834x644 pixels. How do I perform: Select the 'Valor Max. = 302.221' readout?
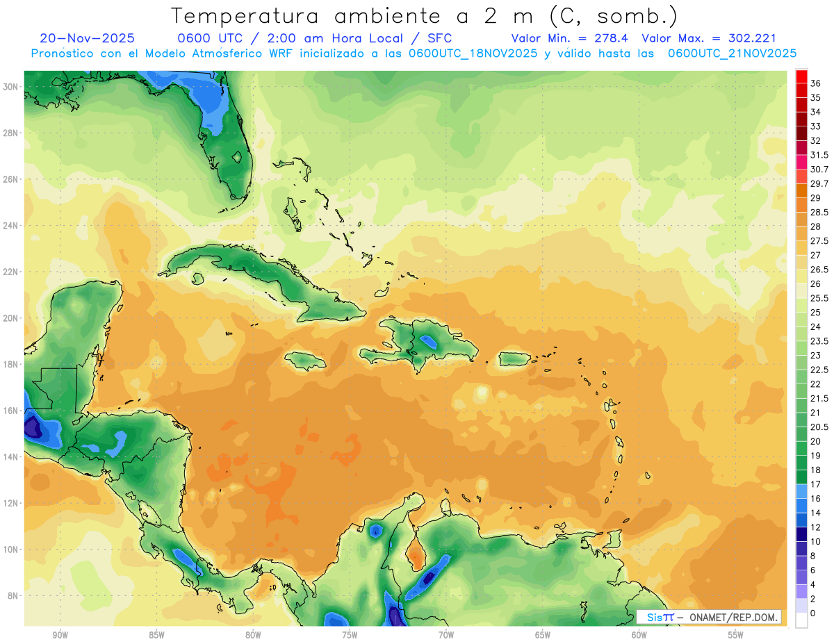point(709,38)
